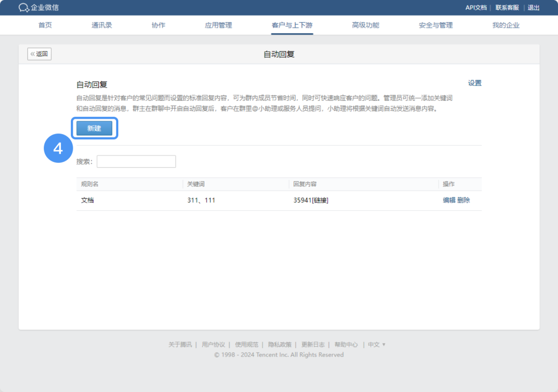Open the 设置 link for auto reply
Screen dimensions: 558x392
[474, 83]
